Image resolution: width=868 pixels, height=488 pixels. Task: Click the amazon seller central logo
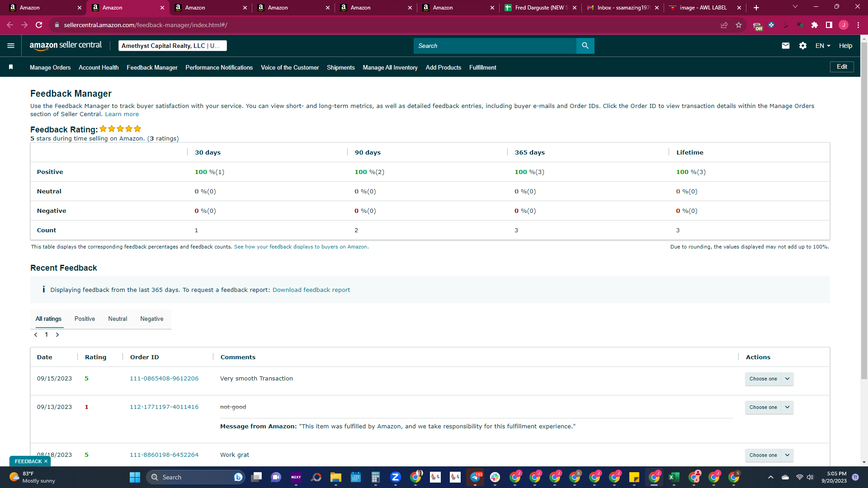click(x=66, y=46)
